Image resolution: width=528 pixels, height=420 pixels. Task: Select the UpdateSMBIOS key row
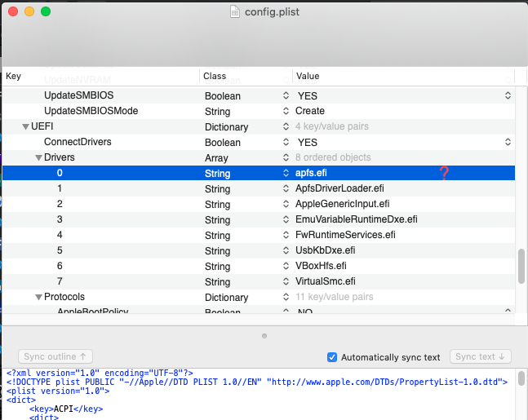[79, 95]
